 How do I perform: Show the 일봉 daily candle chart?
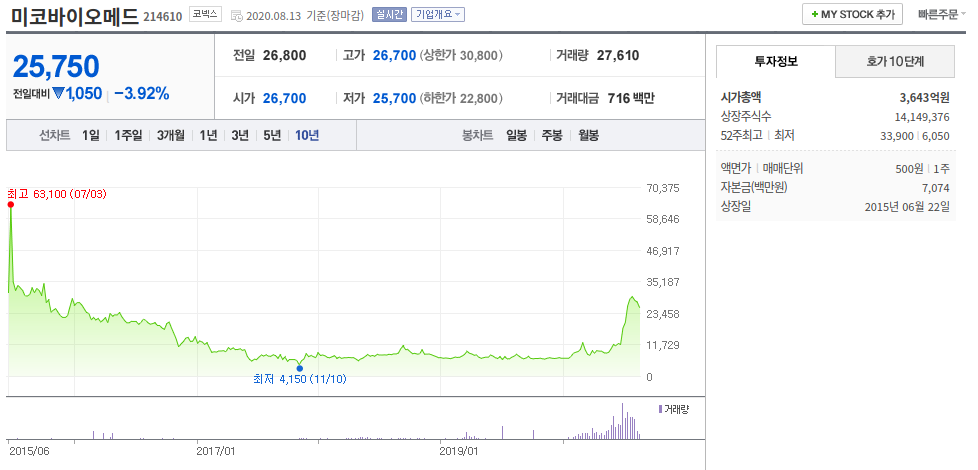[x=516, y=135]
